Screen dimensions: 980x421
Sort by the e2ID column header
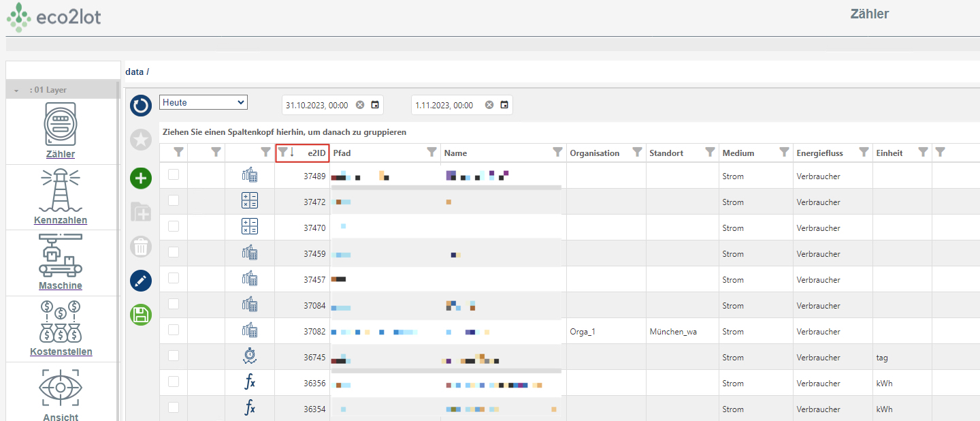pyautogui.click(x=316, y=153)
